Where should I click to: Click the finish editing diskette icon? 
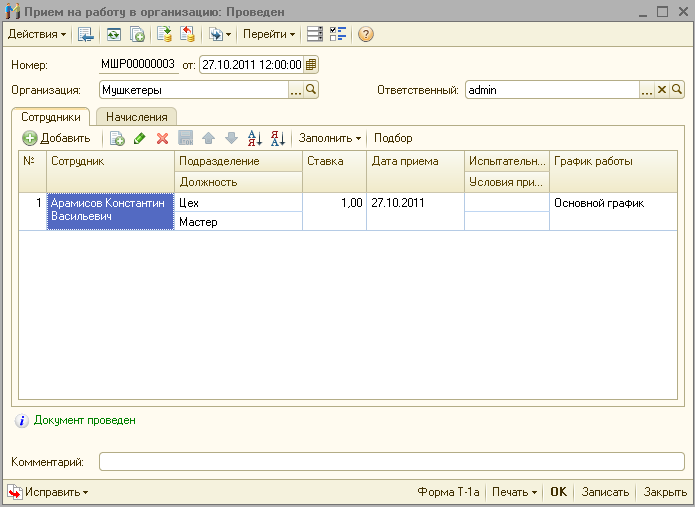pyautogui.click(x=185, y=138)
